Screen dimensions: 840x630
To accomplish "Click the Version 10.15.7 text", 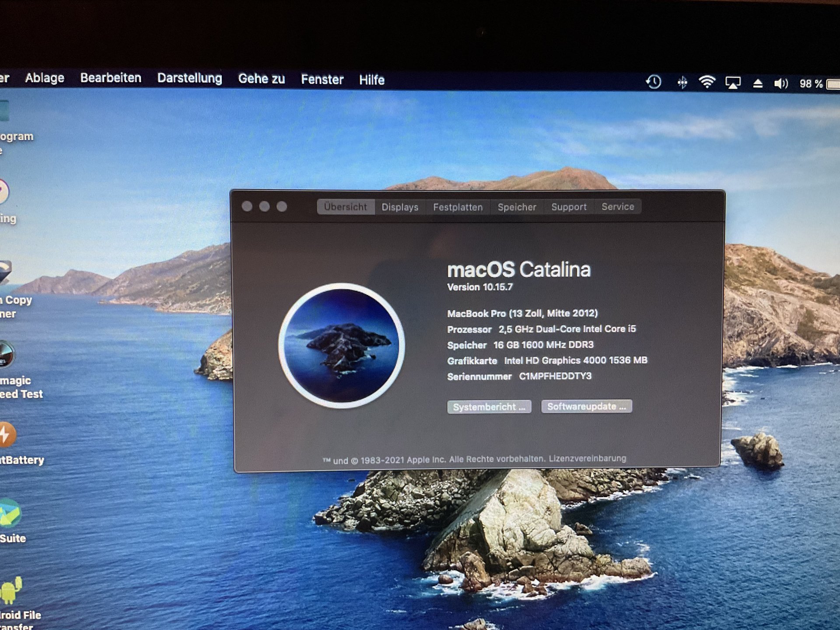I will (x=480, y=287).
